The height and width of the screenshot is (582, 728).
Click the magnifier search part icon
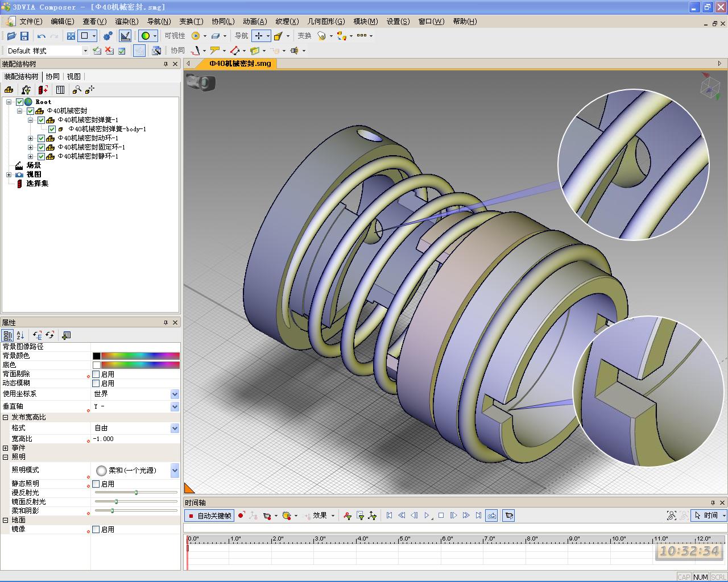click(77, 90)
